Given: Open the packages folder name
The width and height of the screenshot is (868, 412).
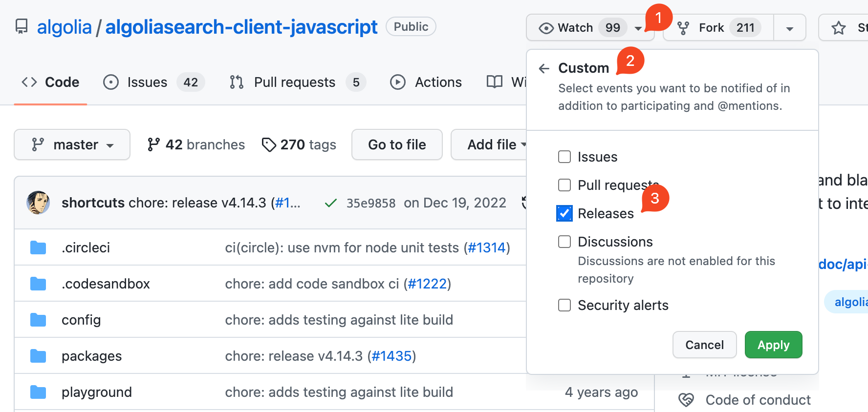Looking at the screenshot, I should point(91,356).
